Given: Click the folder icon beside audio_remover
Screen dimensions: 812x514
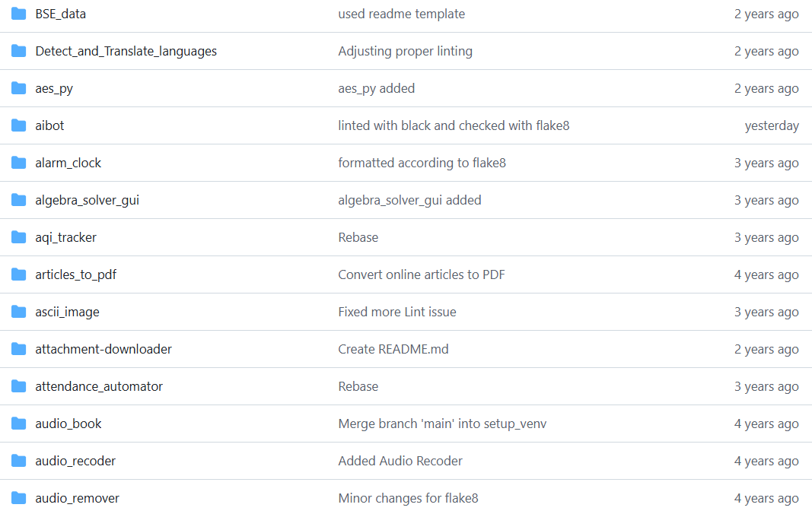Looking at the screenshot, I should coord(18,499).
